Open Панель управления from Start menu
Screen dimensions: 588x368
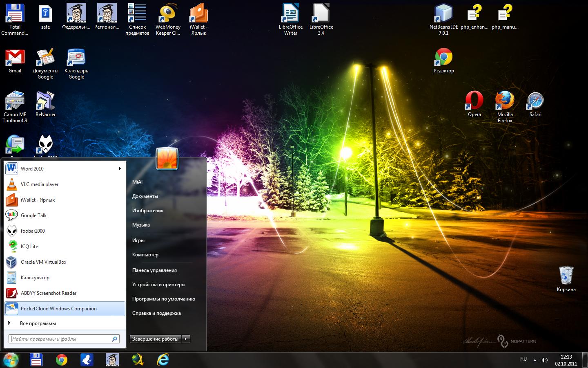point(154,270)
